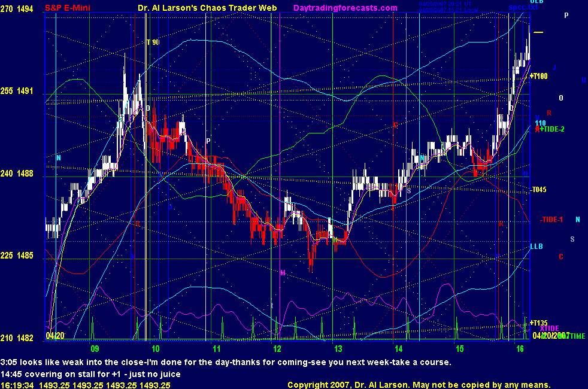Image resolution: width=588 pixels, height=389 pixels.
Task: Select the 09 hour label on the time axis
Action: tap(95, 349)
